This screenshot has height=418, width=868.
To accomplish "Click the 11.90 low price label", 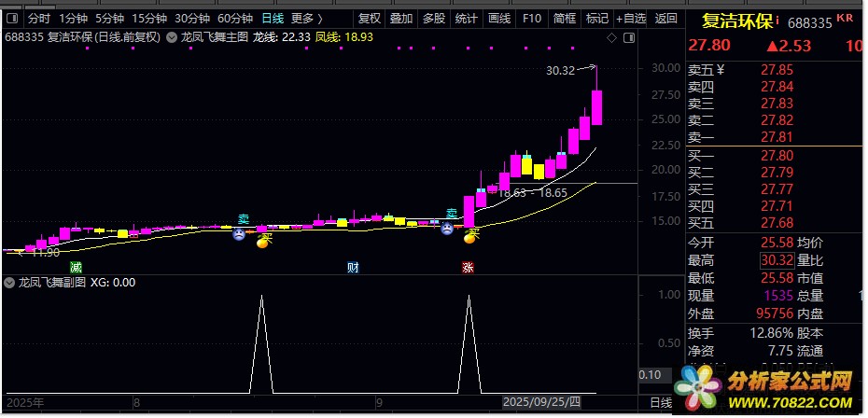I will (46, 253).
